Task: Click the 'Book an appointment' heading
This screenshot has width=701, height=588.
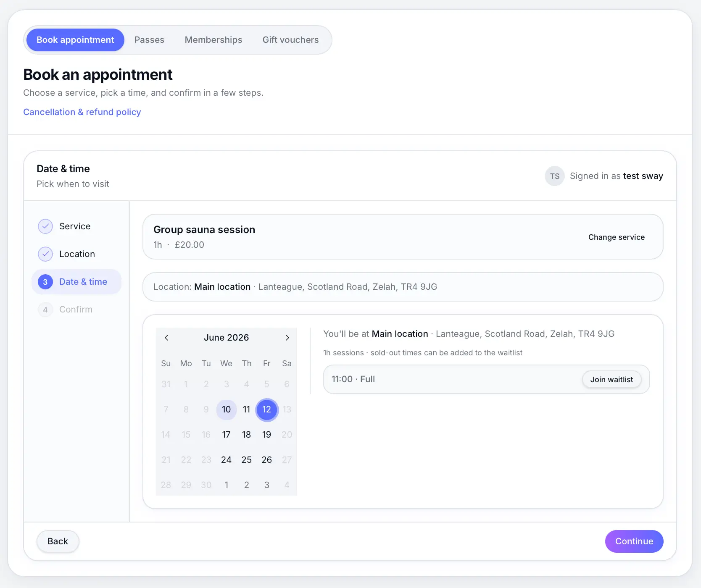Action: tap(98, 74)
